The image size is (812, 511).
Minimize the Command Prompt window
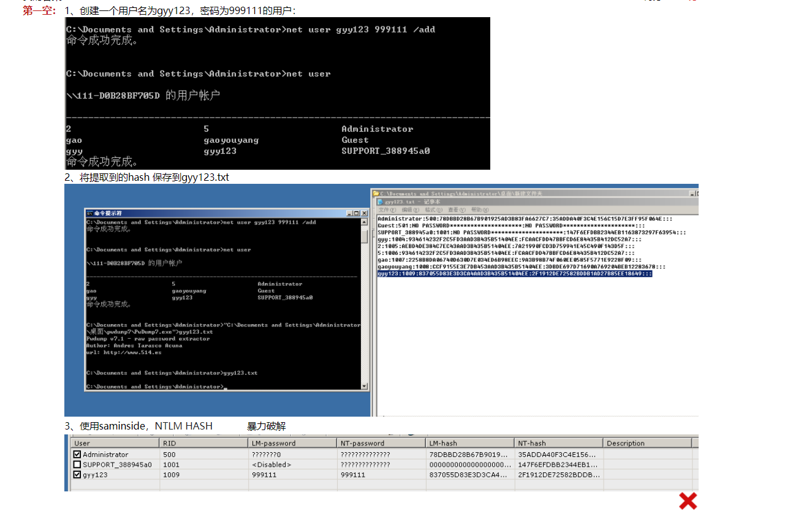pos(349,213)
